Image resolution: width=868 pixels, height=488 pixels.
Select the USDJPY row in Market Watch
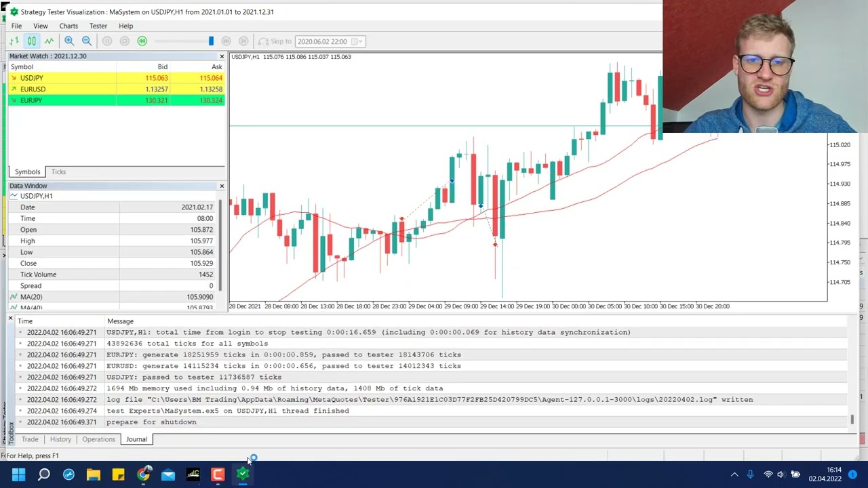point(116,78)
